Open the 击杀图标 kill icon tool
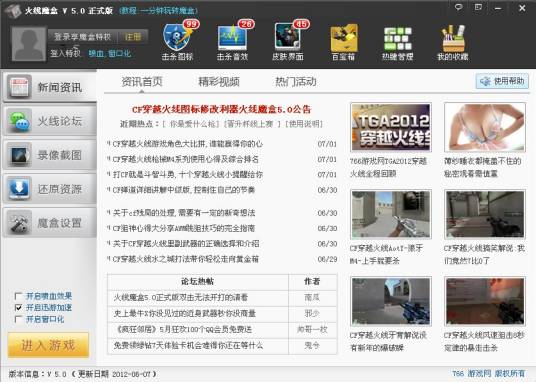The height and width of the screenshot is (382, 536). click(x=178, y=41)
